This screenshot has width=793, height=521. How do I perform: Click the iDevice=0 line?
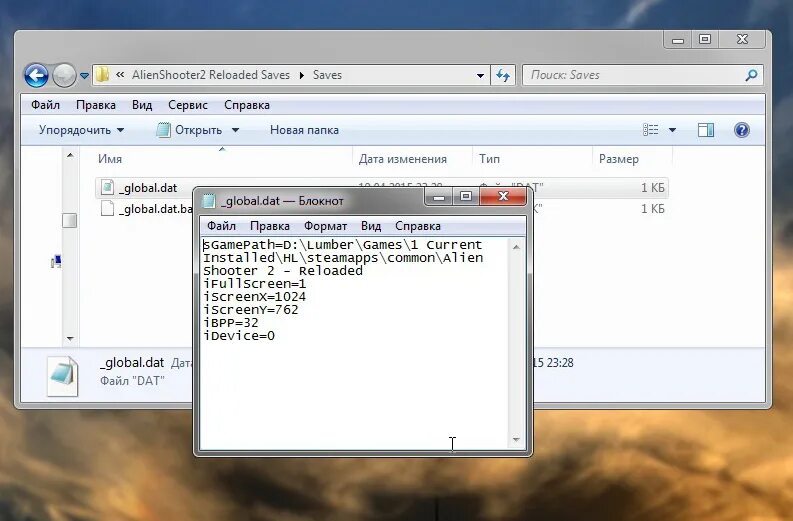pyautogui.click(x=239, y=336)
